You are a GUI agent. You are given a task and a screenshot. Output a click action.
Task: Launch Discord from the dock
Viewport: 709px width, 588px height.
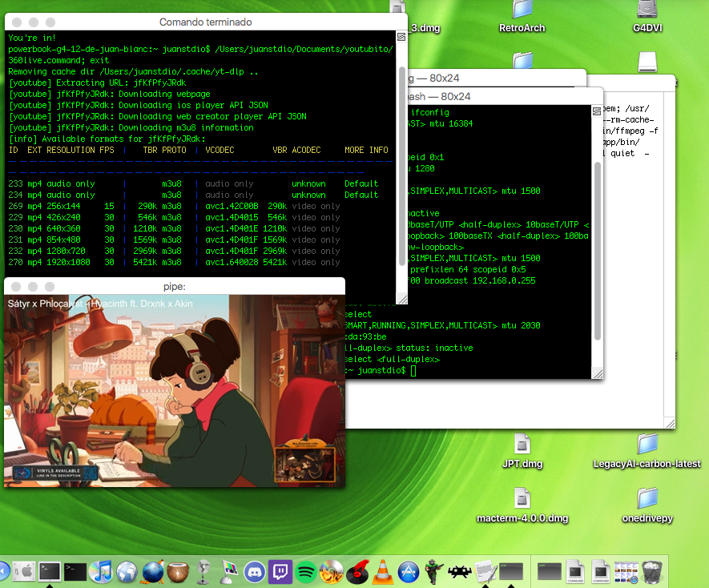[x=255, y=572]
